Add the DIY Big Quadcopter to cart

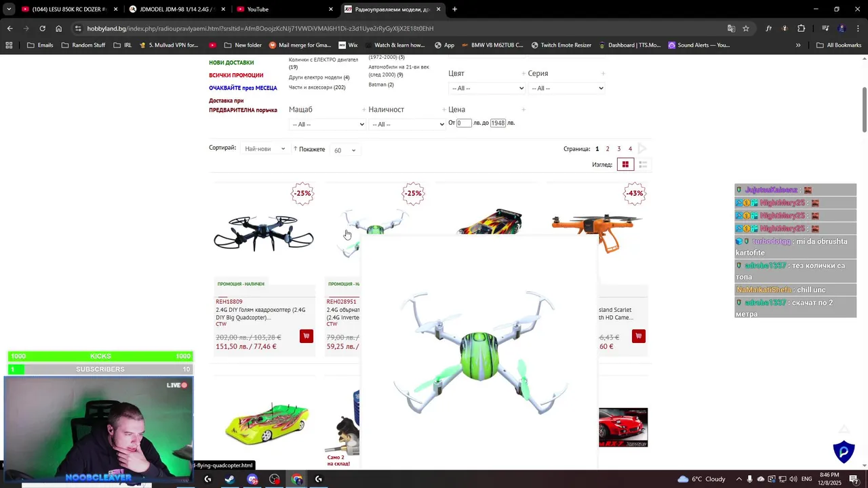(307, 336)
